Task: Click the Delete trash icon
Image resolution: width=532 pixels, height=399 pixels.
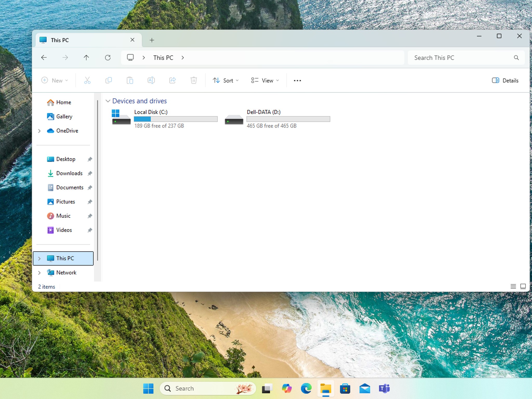Action: (194, 81)
